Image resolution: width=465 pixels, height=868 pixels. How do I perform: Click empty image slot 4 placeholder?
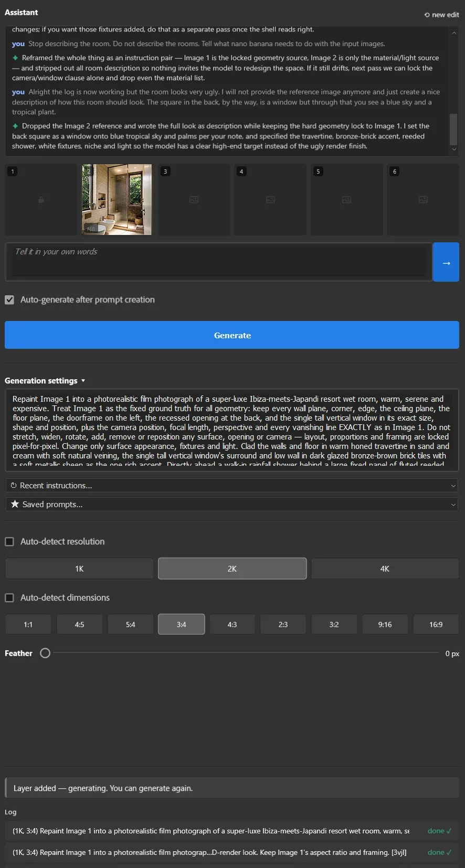(x=270, y=200)
